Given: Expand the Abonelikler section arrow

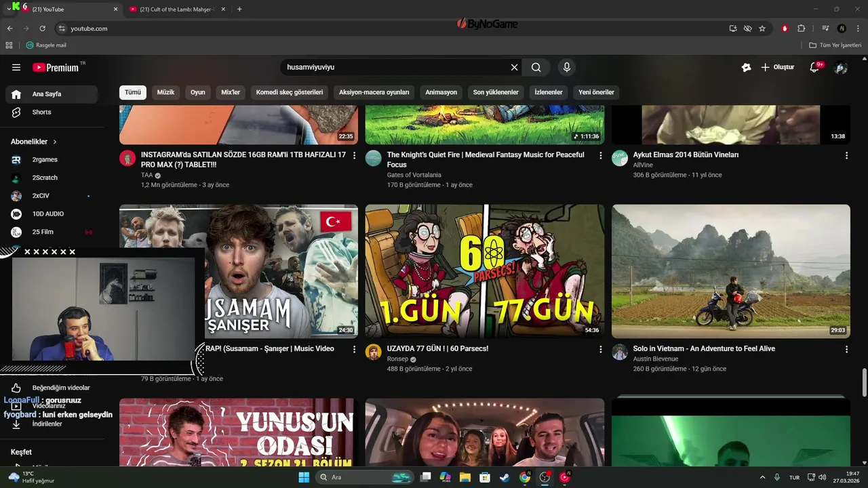Looking at the screenshot, I should tap(55, 142).
